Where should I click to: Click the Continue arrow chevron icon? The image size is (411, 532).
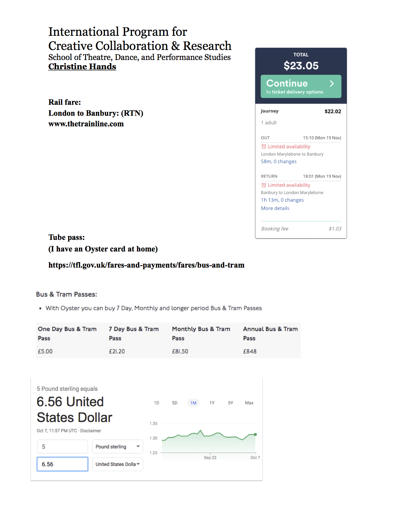pos(332,84)
